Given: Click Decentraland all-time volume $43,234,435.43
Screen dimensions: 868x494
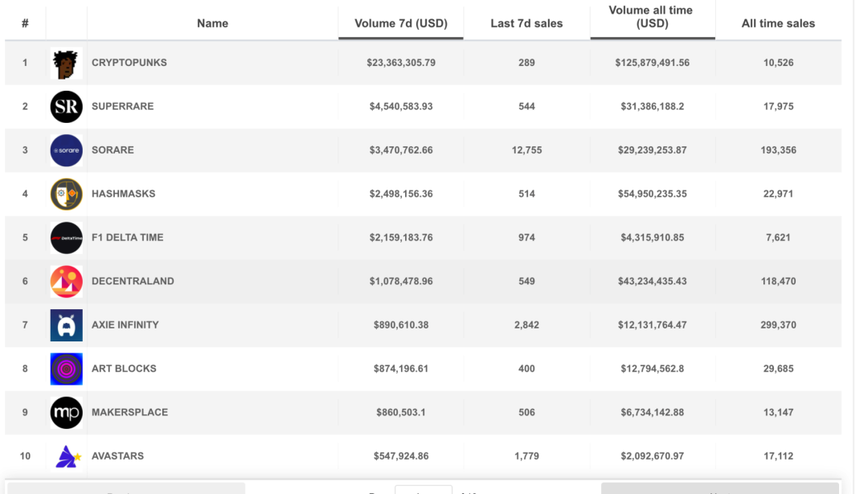Looking at the screenshot, I should coord(652,281).
